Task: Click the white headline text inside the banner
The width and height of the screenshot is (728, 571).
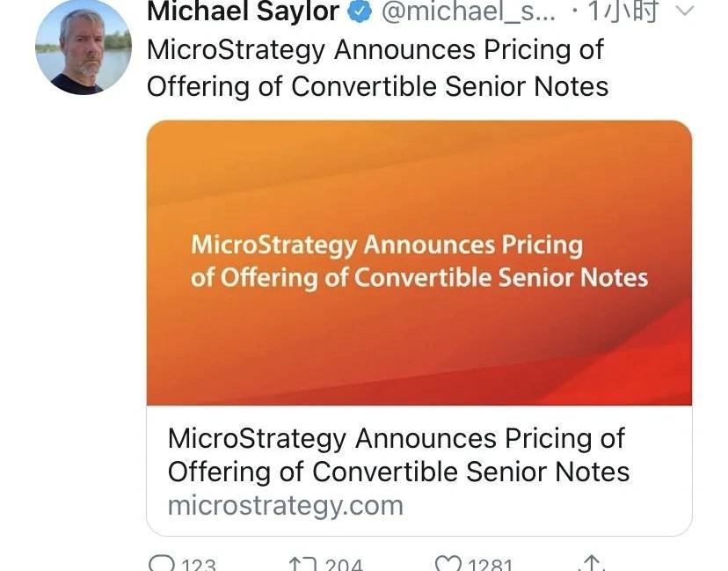Action: pyautogui.click(x=419, y=261)
